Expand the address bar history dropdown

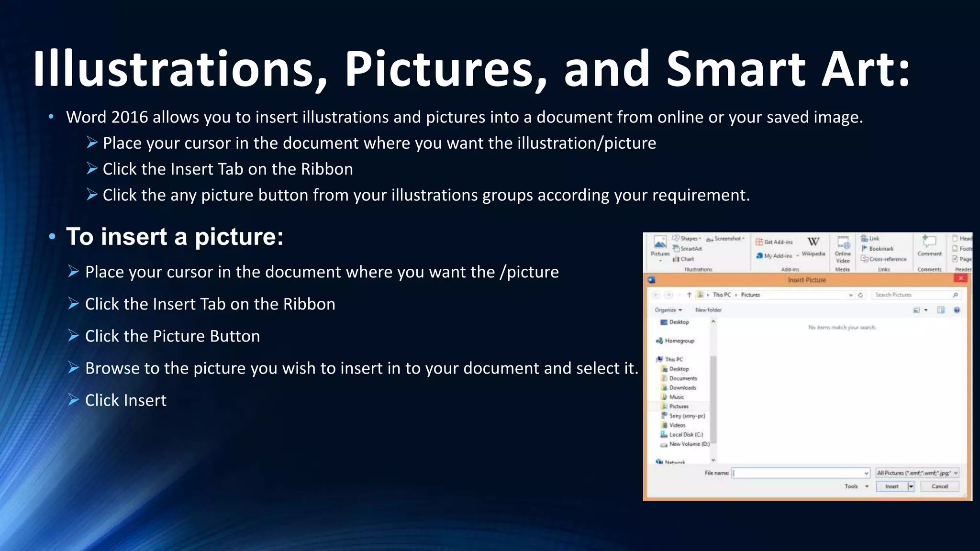tap(850, 295)
